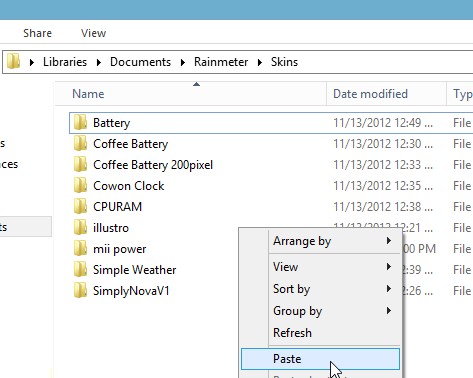The image size is (473, 378).
Task: Go to Rainmeter in the breadcrumb path
Action: coord(221,62)
